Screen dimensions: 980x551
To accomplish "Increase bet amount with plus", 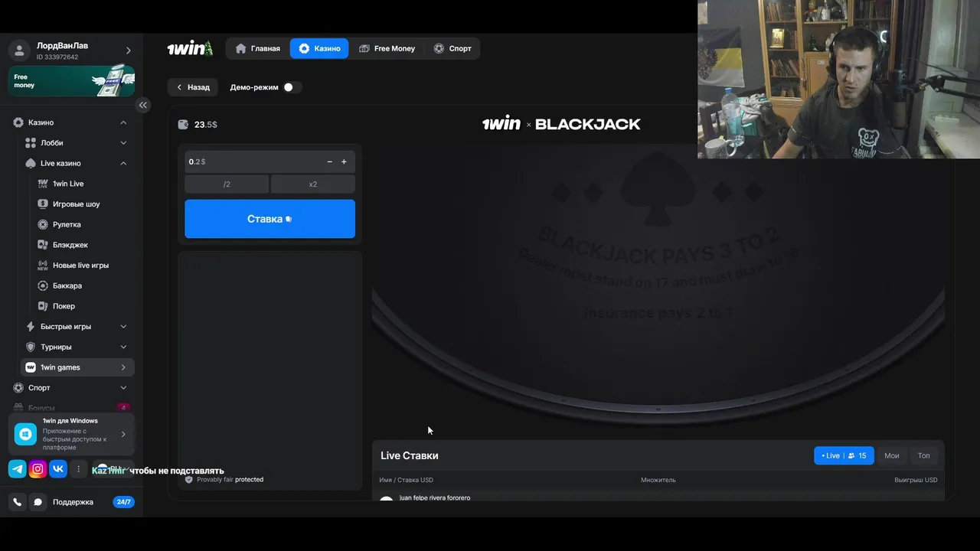I will [x=344, y=161].
